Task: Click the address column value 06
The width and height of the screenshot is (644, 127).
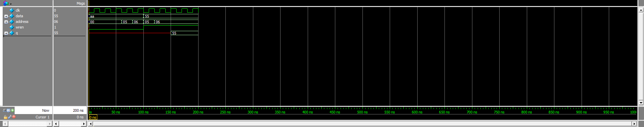Action: click(x=56, y=22)
